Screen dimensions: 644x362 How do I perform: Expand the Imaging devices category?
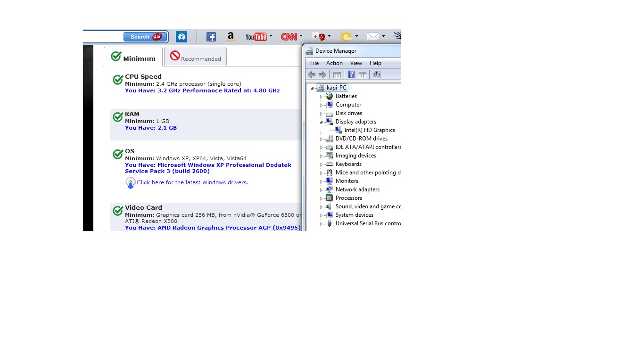[322, 156]
